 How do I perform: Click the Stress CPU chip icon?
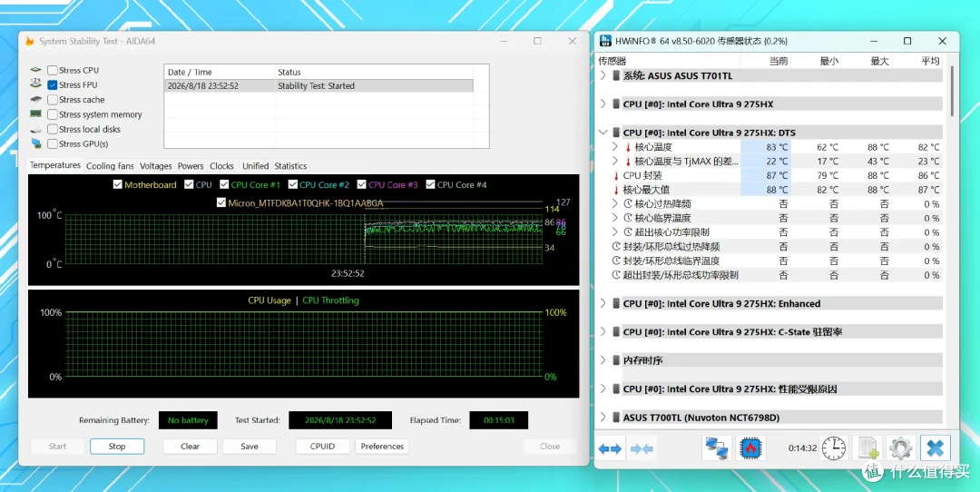click(36, 70)
